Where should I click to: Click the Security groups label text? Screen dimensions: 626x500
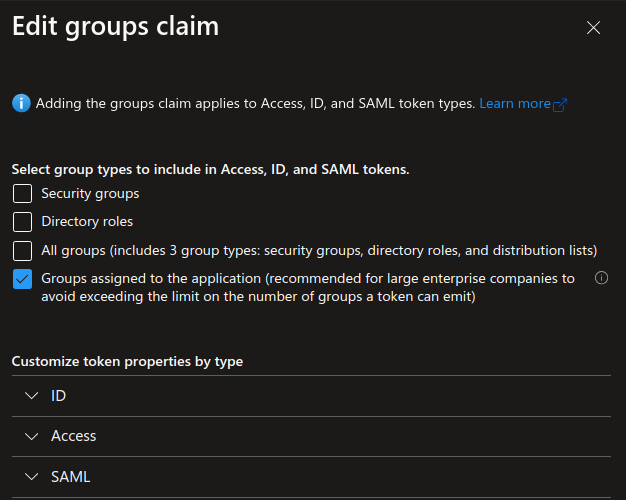[90, 193]
